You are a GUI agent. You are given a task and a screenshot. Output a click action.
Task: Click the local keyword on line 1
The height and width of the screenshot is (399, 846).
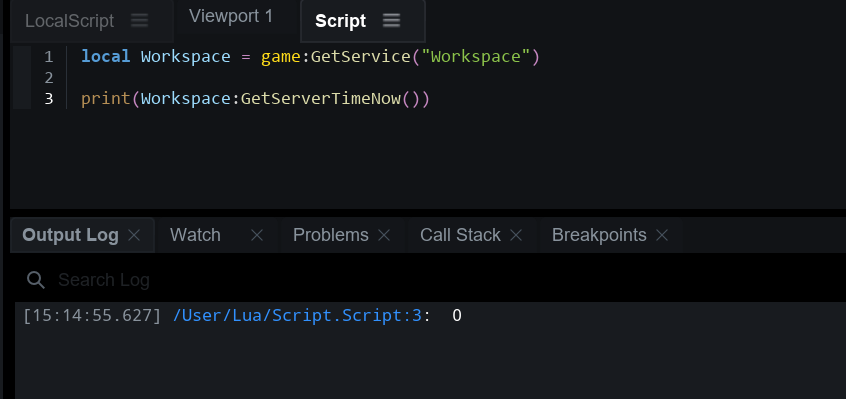[x=106, y=57]
